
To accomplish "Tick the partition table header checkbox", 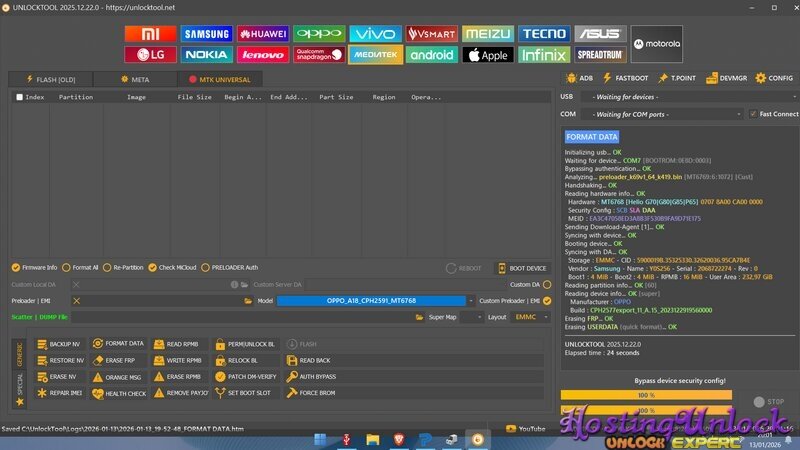I will pyautogui.click(x=19, y=97).
